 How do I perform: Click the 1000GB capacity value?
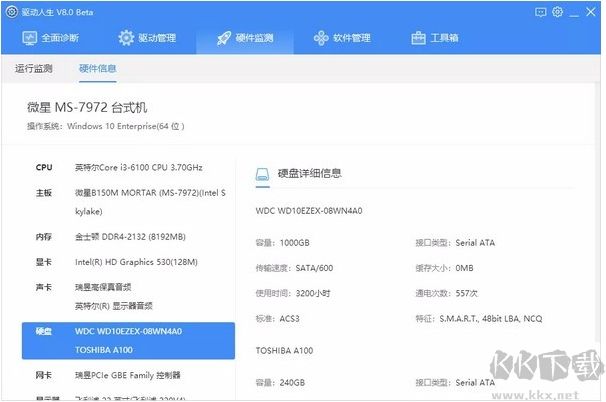[x=294, y=243]
